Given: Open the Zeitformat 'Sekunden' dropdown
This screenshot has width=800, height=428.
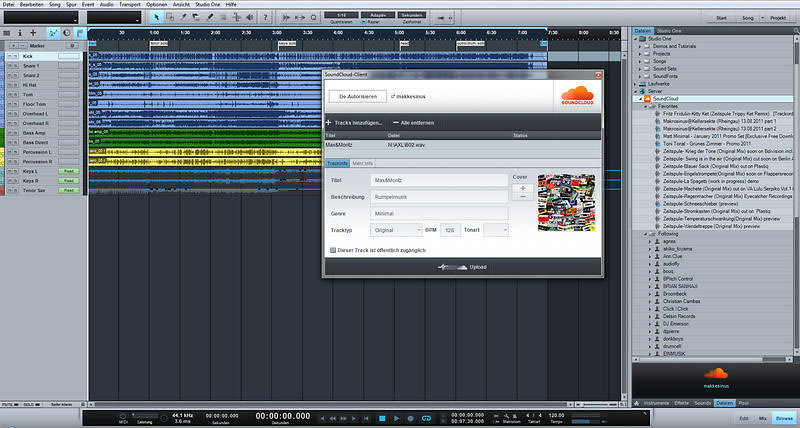Looking at the screenshot, I should click(x=411, y=15).
